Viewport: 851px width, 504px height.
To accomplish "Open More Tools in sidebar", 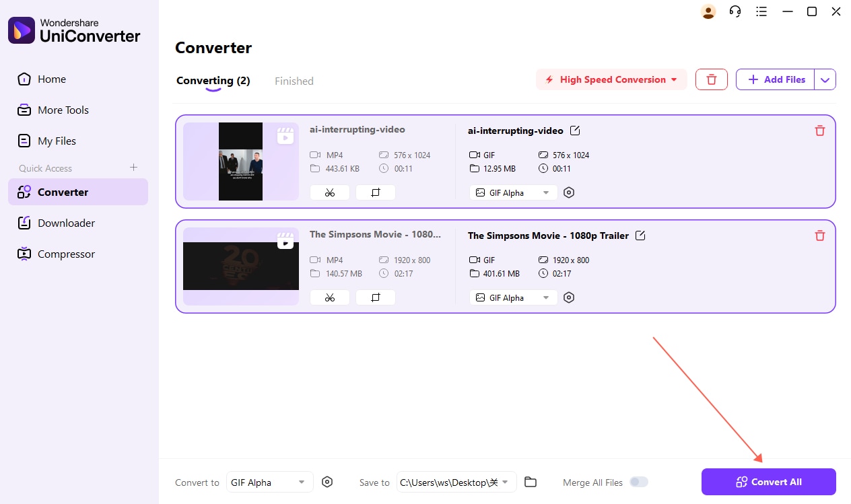I will point(78,110).
